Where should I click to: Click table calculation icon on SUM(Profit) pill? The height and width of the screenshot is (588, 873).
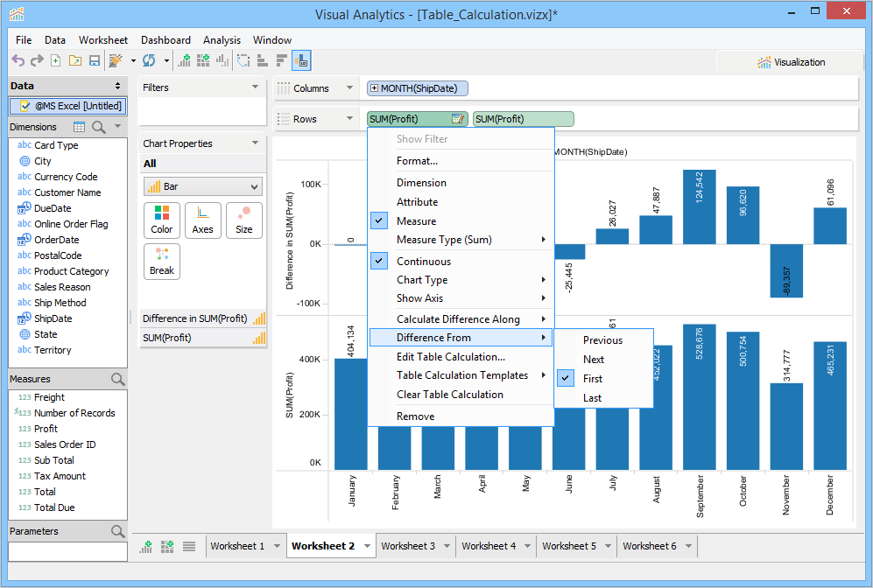click(x=458, y=119)
